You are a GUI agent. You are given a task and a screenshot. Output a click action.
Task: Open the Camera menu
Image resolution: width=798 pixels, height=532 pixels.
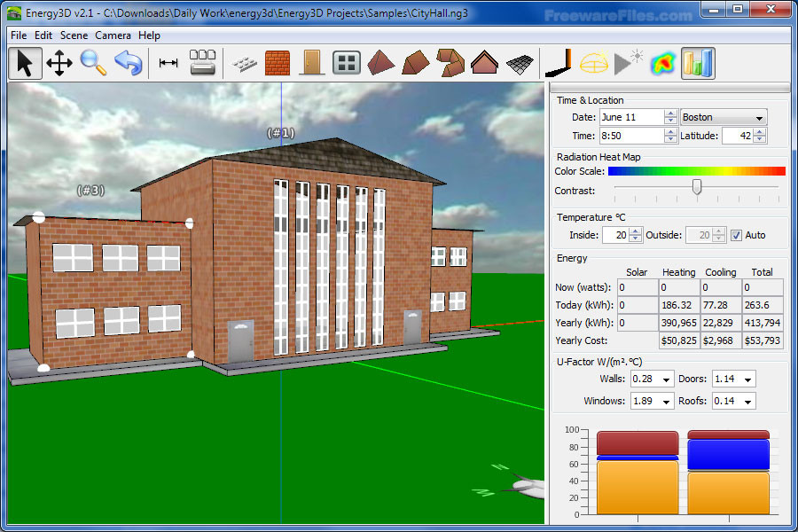click(113, 35)
